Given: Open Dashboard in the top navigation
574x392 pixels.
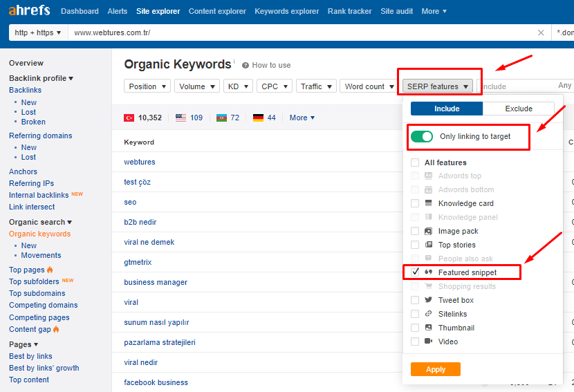Looking at the screenshot, I should click(x=80, y=11).
